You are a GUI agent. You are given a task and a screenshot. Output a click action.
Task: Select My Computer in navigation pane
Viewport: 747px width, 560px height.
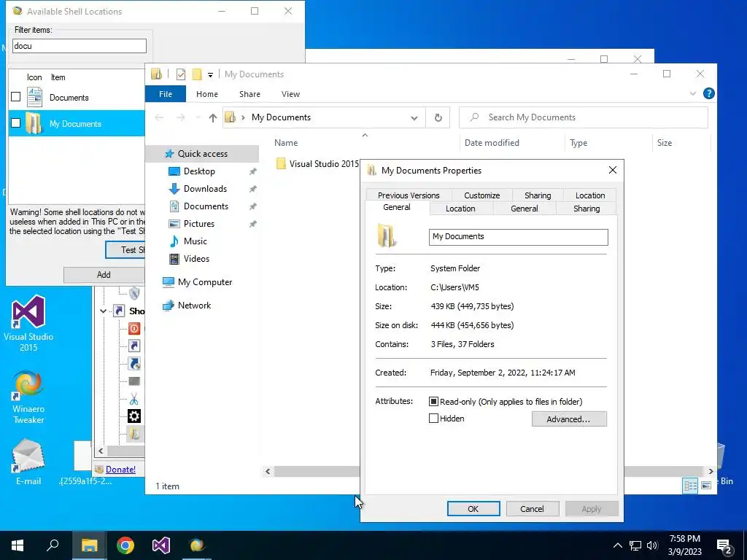205,282
